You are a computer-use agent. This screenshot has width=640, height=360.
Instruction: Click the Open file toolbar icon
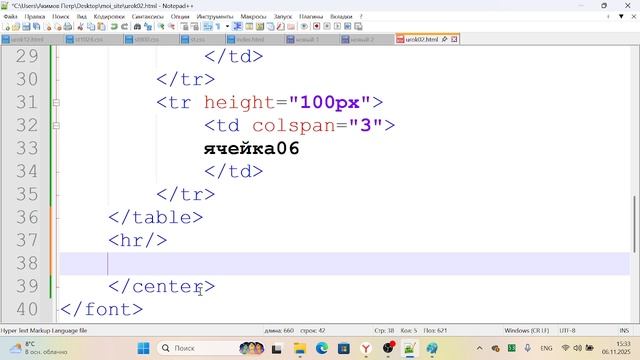(x=16, y=27)
